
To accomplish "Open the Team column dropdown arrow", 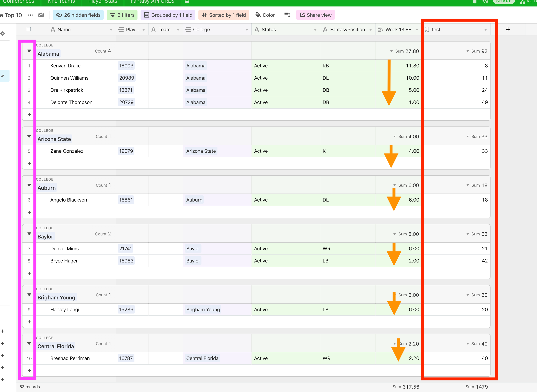I will [x=178, y=30].
